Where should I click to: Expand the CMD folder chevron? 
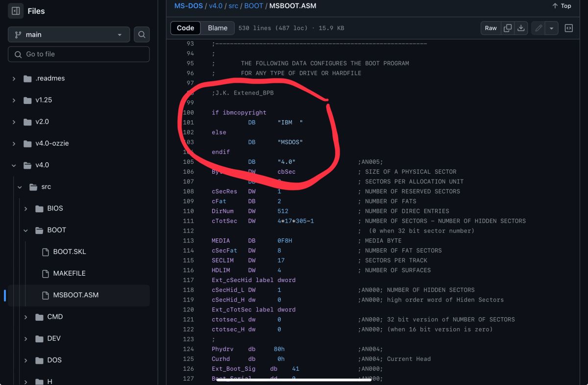tap(25, 317)
